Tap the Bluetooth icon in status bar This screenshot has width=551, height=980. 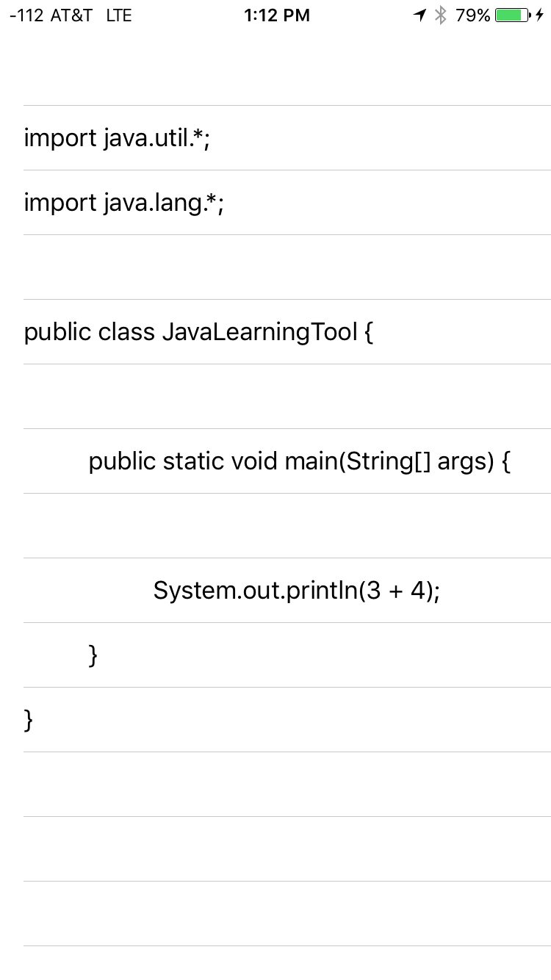coord(441,15)
